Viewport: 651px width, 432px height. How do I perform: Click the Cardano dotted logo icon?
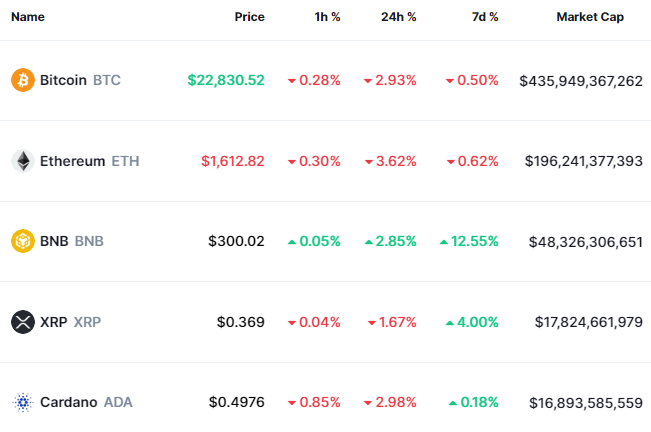(x=22, y=402)
